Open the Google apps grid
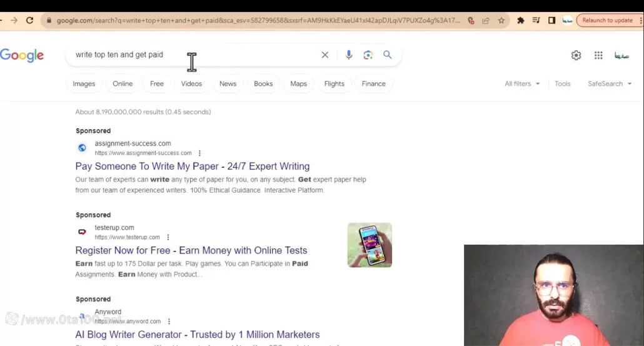 [x=598, y=55]
